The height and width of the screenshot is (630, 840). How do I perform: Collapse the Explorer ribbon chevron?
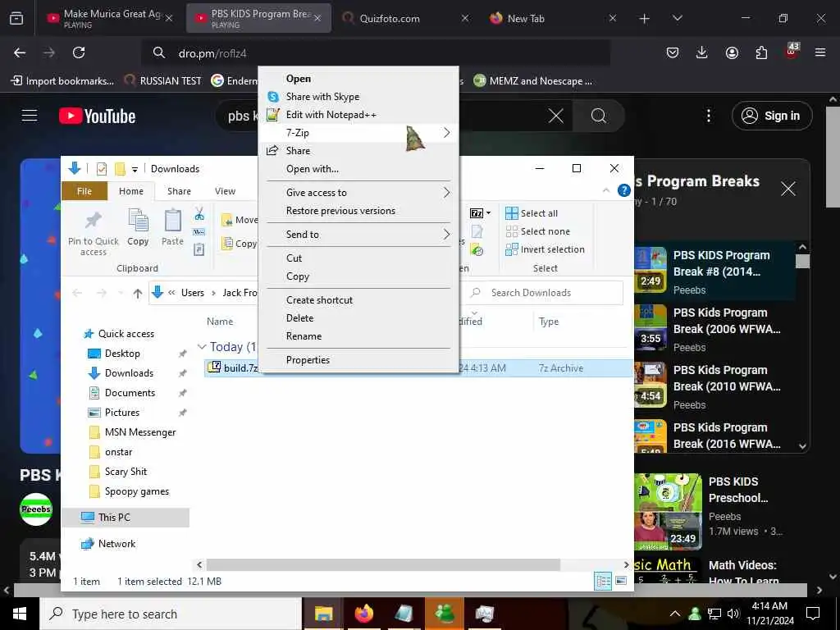[x=606, y=190]
